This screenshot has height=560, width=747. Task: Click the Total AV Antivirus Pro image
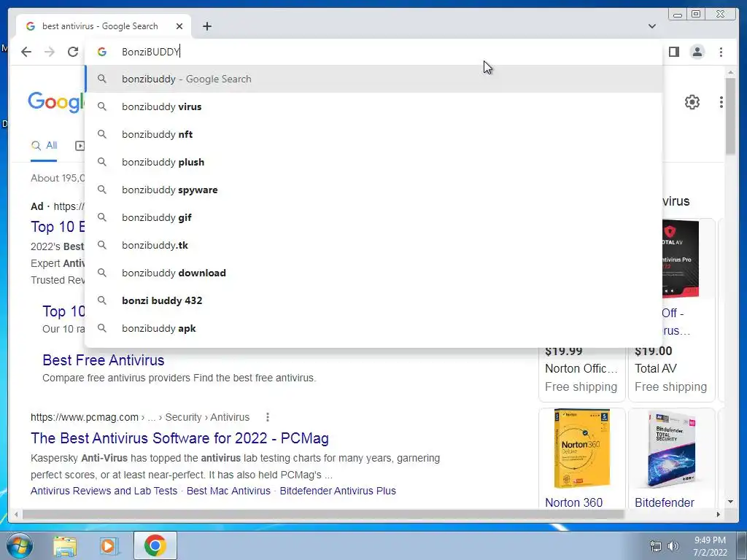click(681, 259)
